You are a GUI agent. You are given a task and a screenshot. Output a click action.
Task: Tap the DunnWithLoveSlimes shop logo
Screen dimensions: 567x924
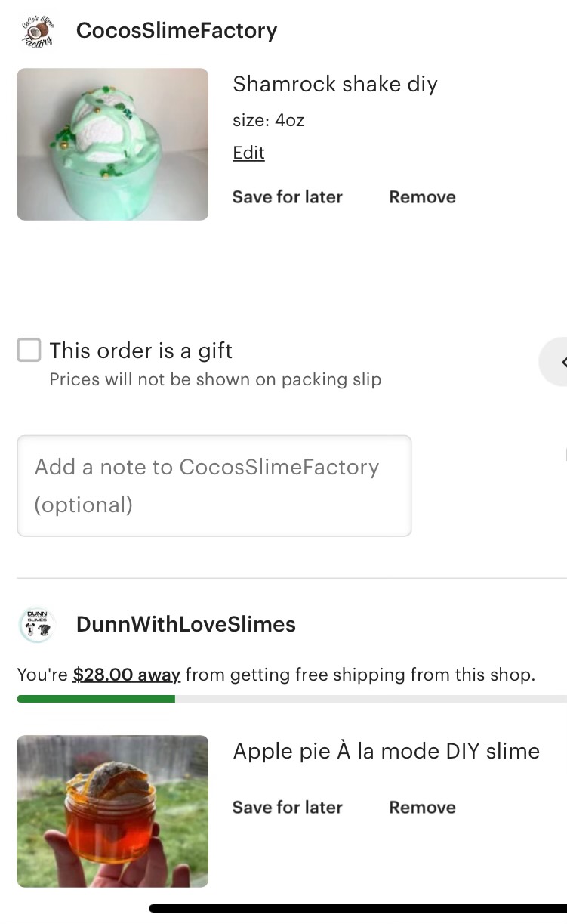37,625
